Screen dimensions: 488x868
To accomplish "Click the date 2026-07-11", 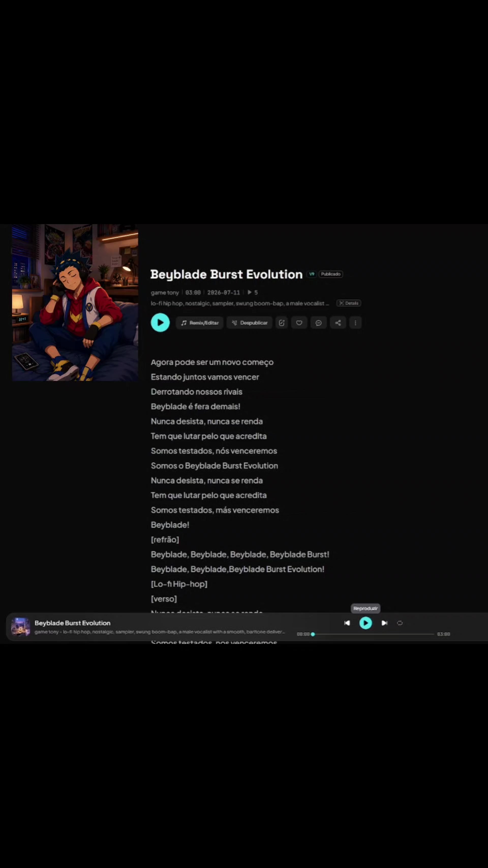I will click(223, 293).
